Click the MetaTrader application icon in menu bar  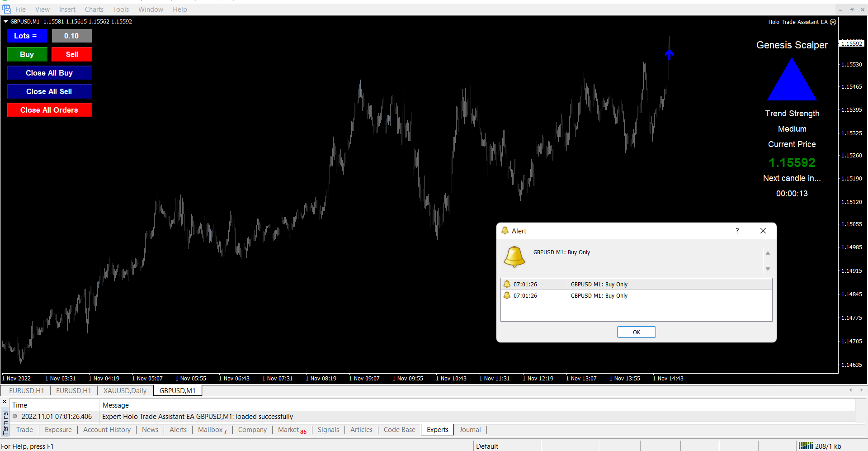[x=7, y=9]
